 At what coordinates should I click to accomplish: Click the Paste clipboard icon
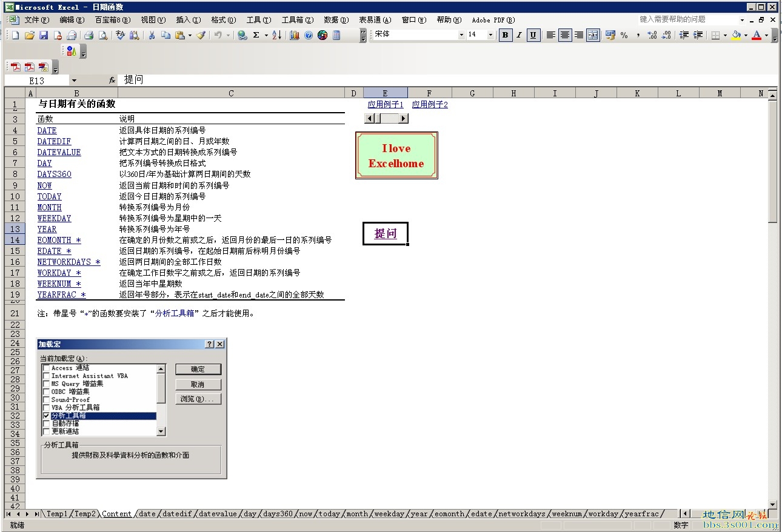[x=179, y=35]
